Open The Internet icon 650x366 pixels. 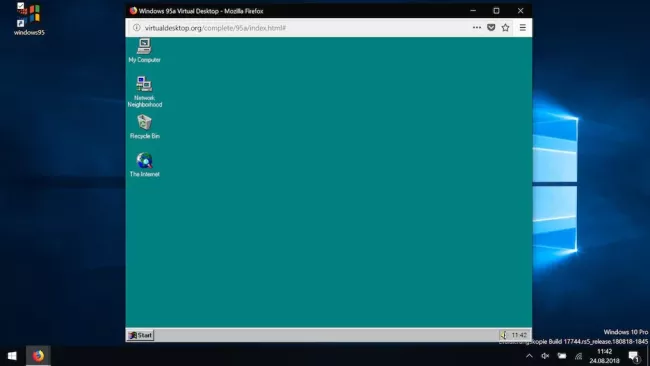point(144,165)
